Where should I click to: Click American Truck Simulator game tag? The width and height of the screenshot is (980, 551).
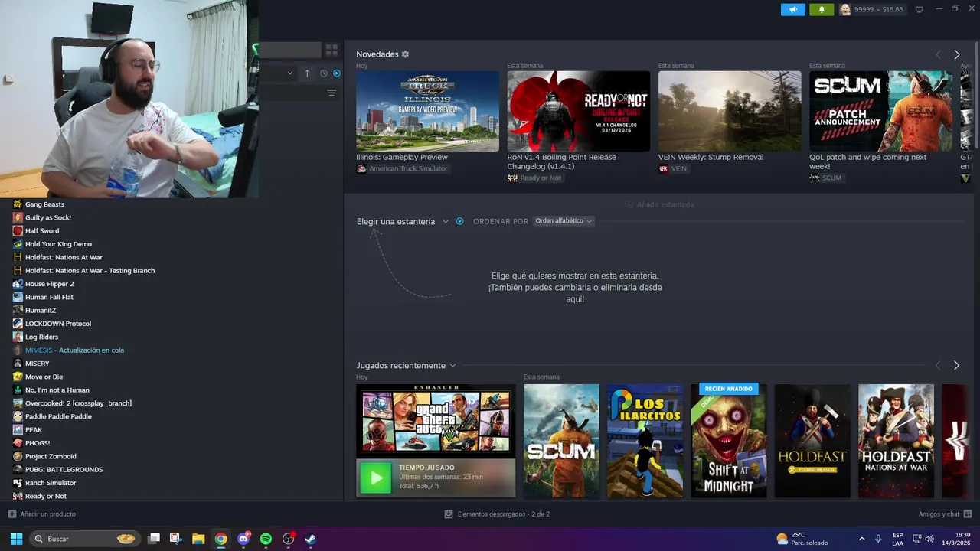tap(402, 168)
